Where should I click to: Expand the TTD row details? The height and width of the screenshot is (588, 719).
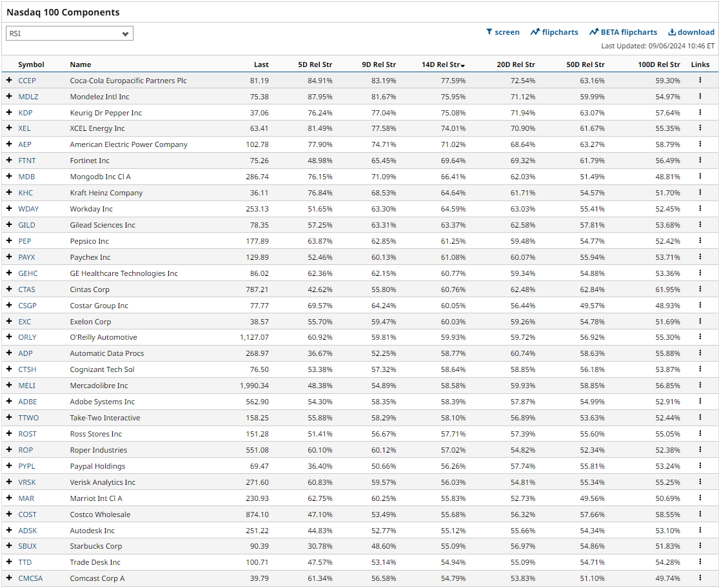click(9, 562)
